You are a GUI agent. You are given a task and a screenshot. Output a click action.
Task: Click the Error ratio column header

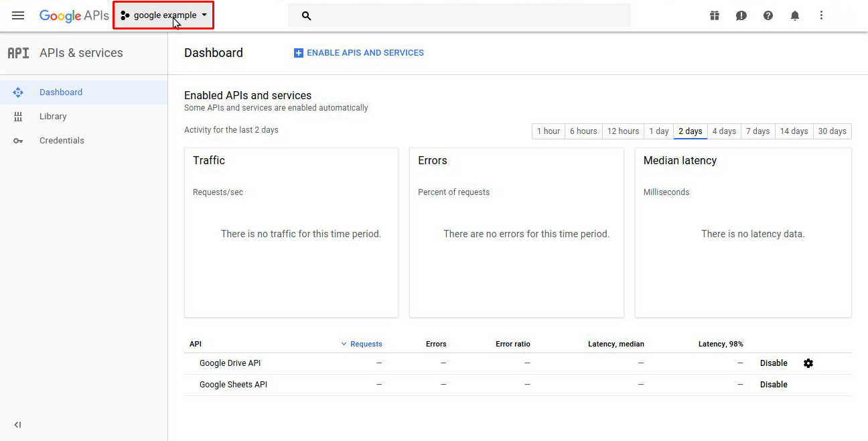513,344
